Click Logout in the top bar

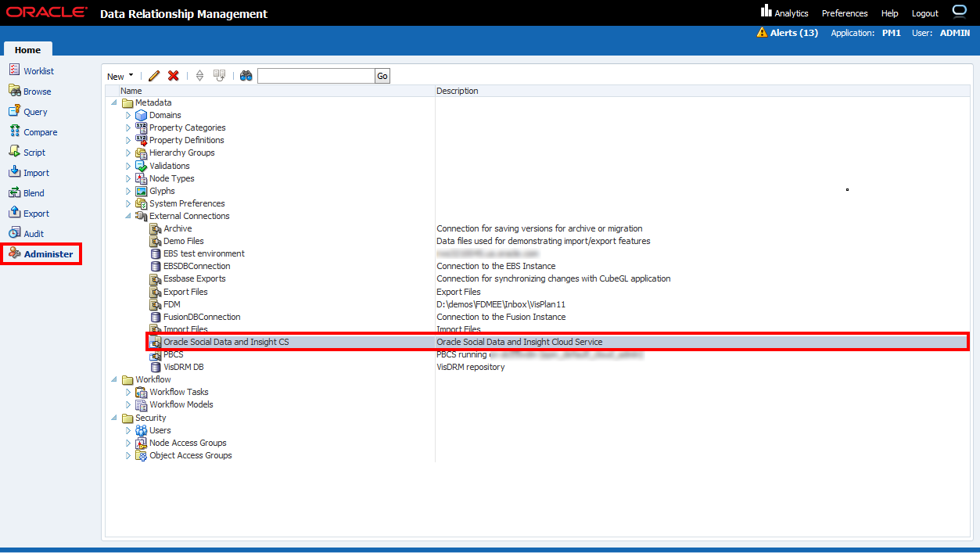pyautogui.click(x=925, y=13)
